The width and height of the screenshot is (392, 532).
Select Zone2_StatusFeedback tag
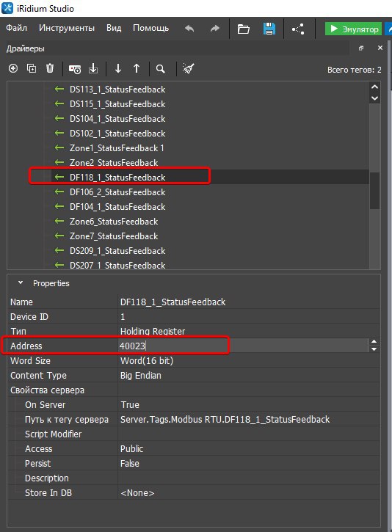(114, 163)
